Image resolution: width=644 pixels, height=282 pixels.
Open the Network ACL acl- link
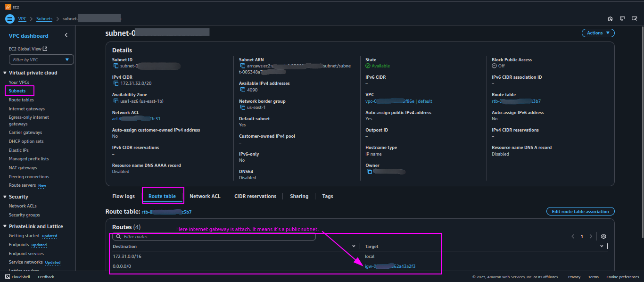click(136, 119)
